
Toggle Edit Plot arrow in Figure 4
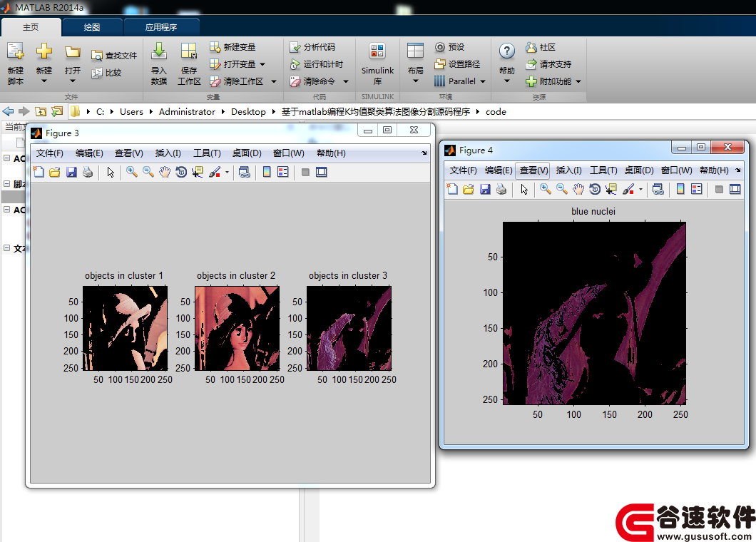(524, 190)
